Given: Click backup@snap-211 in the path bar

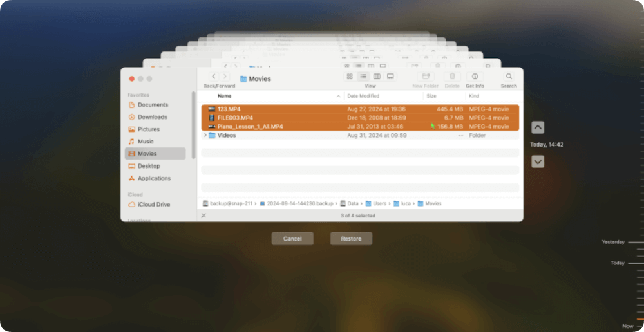Looking at the screenshot, I should (227, 203).
